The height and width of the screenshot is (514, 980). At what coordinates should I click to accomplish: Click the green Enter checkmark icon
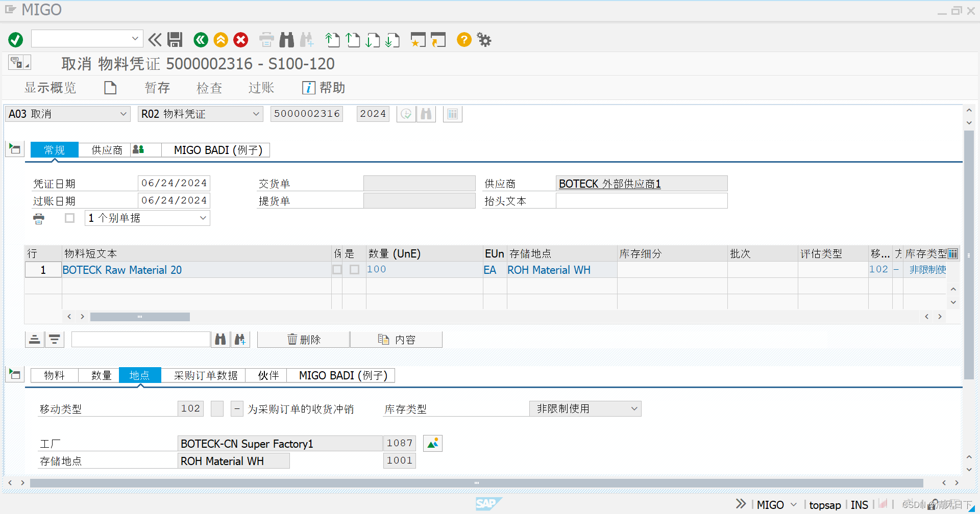click(16, 40)
